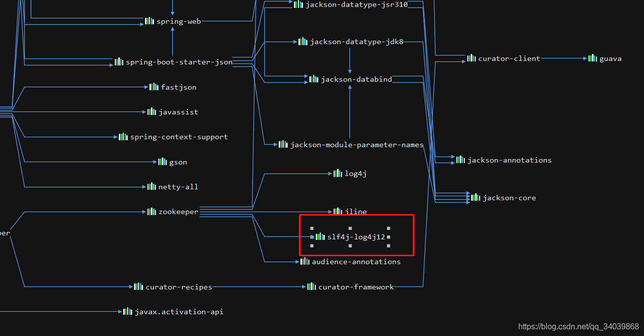Click the library icon beside jackson-databind
Screen dimensions: 644x336
pyautogui.click(x=314, y=79)
